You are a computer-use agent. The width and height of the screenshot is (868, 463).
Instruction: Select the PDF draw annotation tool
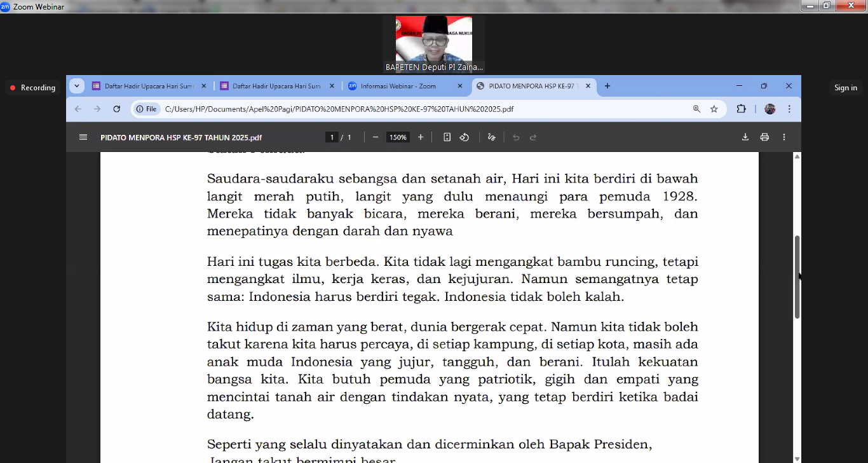(491, 137)
